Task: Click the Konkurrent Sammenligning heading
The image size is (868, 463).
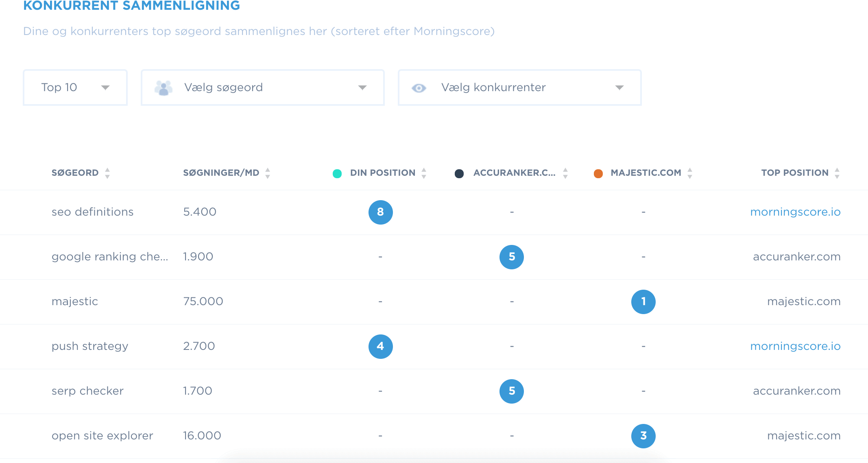Action: click(x=131, y=6)
